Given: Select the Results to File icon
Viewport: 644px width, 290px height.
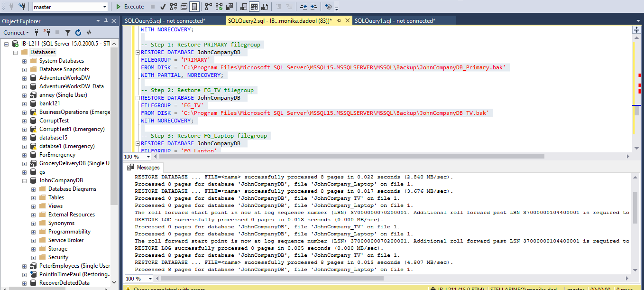Looking at the screenshot, I should (x=265, y=7).
